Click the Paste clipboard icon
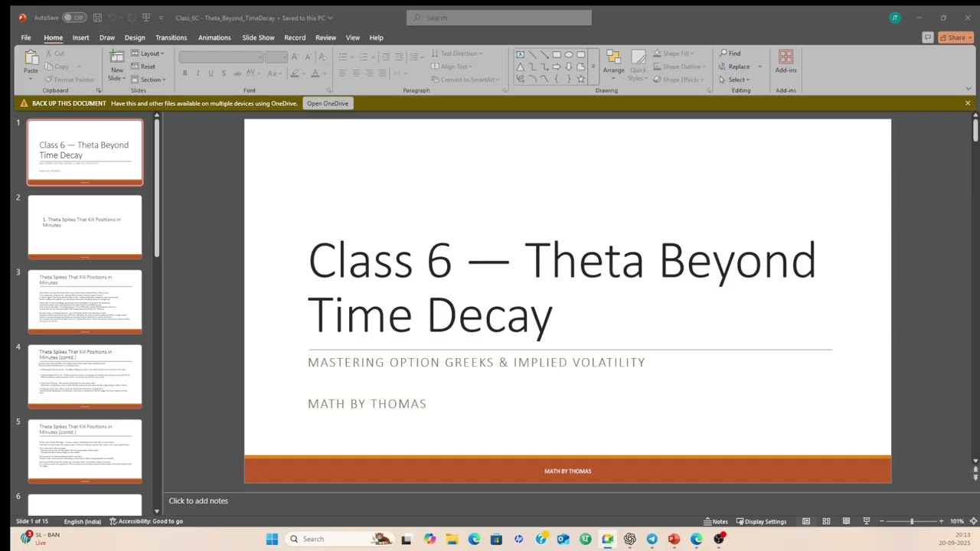The image size is (980, 551). 31,58
